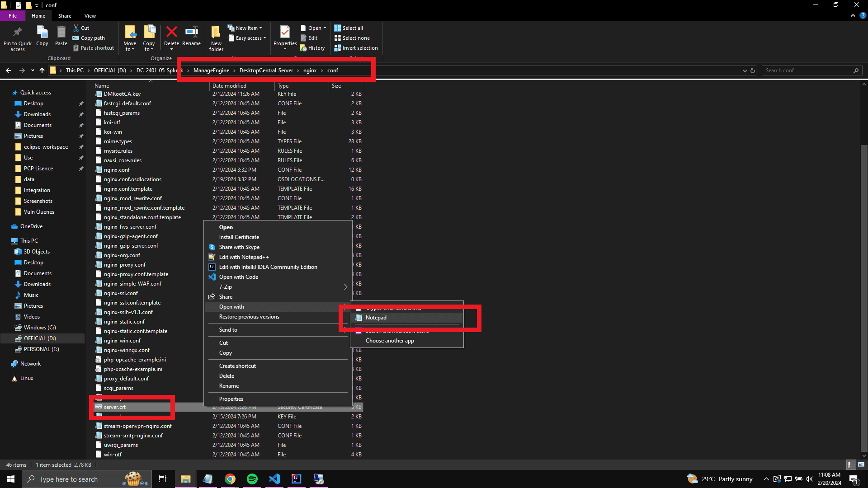868x488 pixels.
Task: Navigate back using the back arrow
Action: tap(8, 70)
